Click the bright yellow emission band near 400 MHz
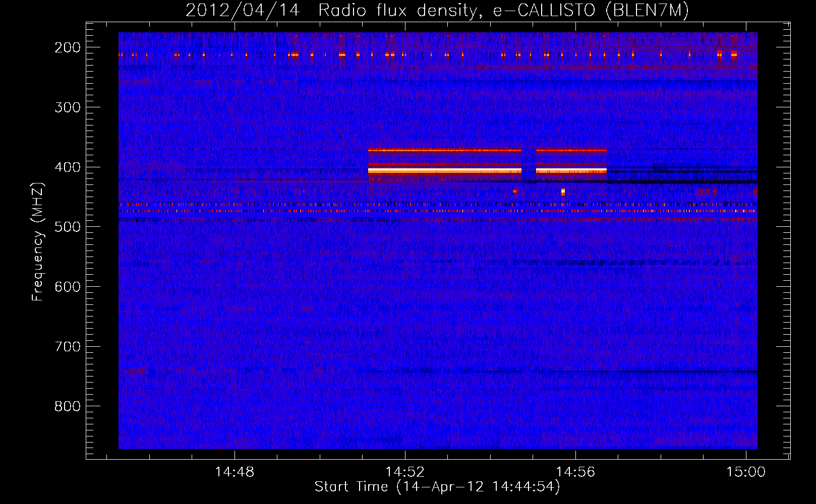This screenshot has width=816, height=504. [444, 171]
